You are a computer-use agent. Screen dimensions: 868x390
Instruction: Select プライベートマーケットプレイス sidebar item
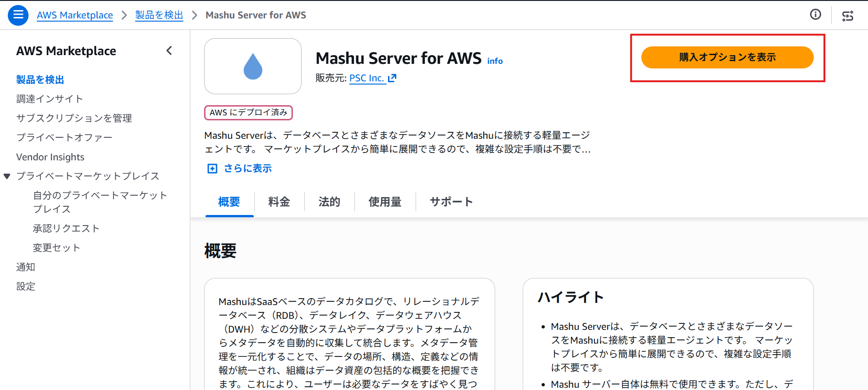coord(88,176)
